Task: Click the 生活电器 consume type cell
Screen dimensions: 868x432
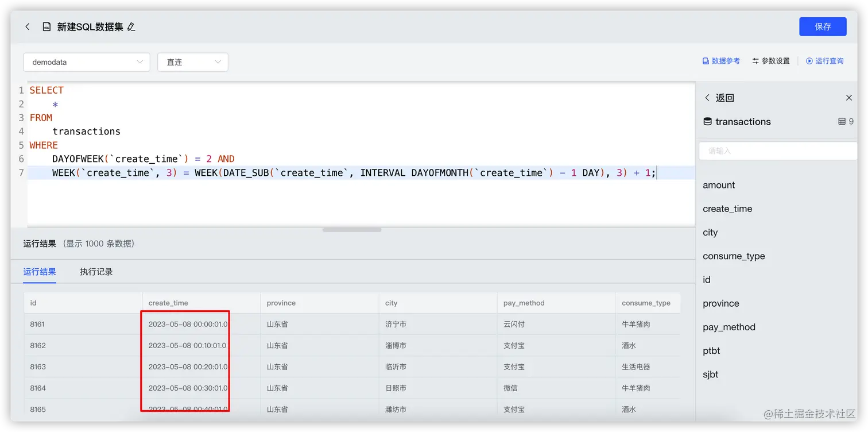Action: click(648, 367)
